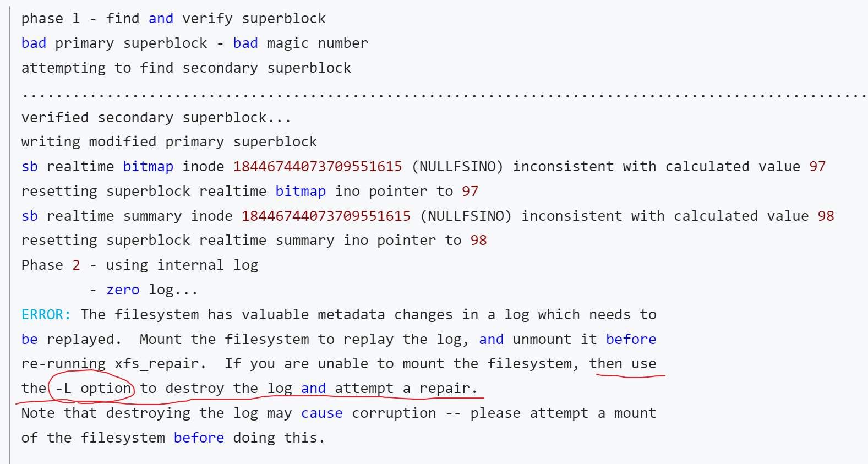Click the underlined "then use" text

click(623, 364)
